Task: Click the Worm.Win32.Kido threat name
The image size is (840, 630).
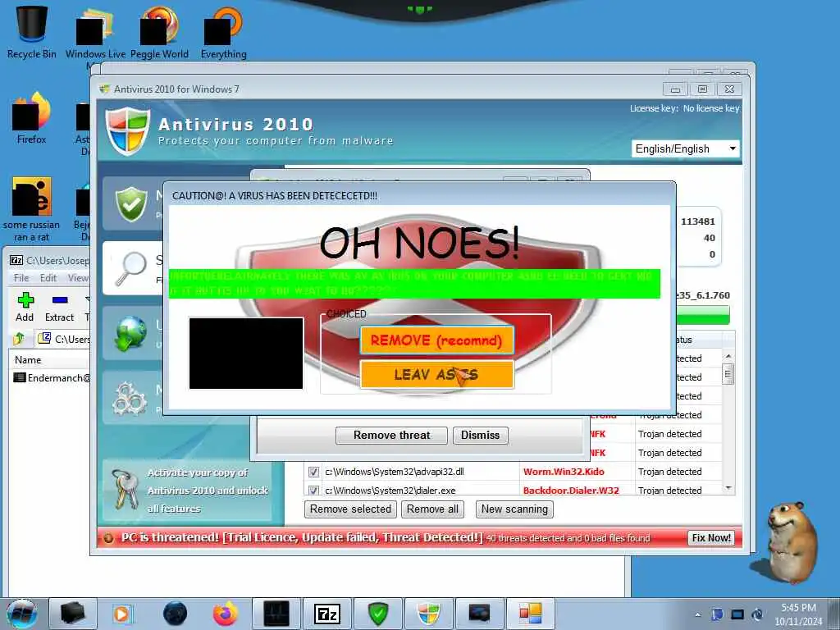Action: (564, 472)
